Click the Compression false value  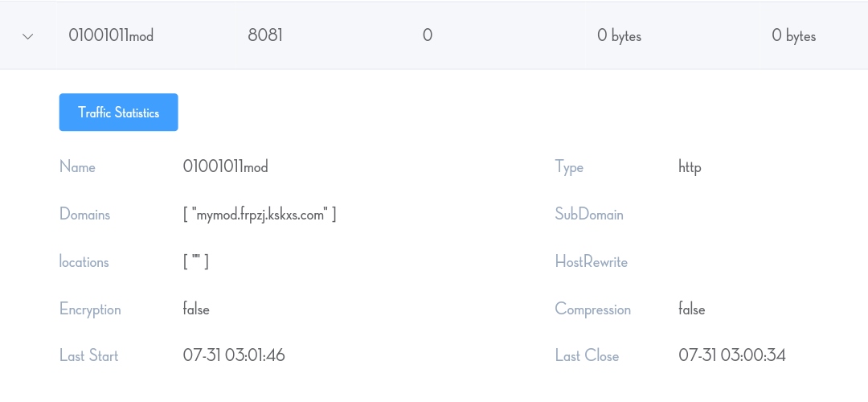click(692, 309)
